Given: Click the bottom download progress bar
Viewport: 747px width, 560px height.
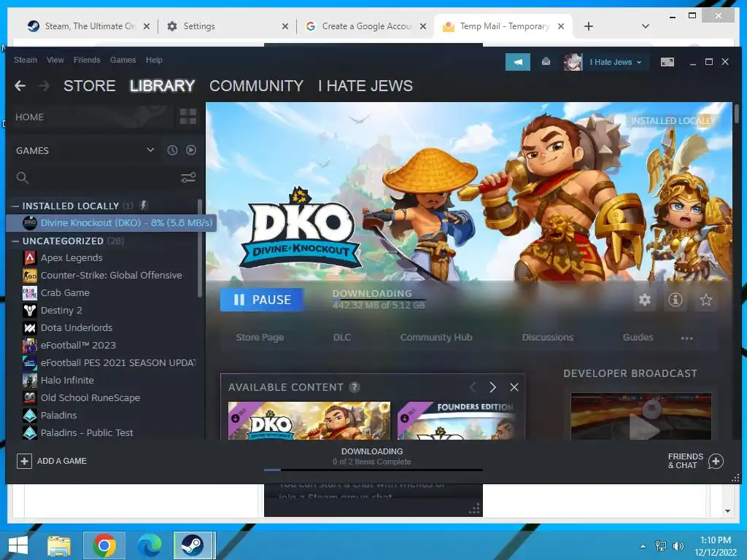Looking at the screenshot, I should 373,470.
